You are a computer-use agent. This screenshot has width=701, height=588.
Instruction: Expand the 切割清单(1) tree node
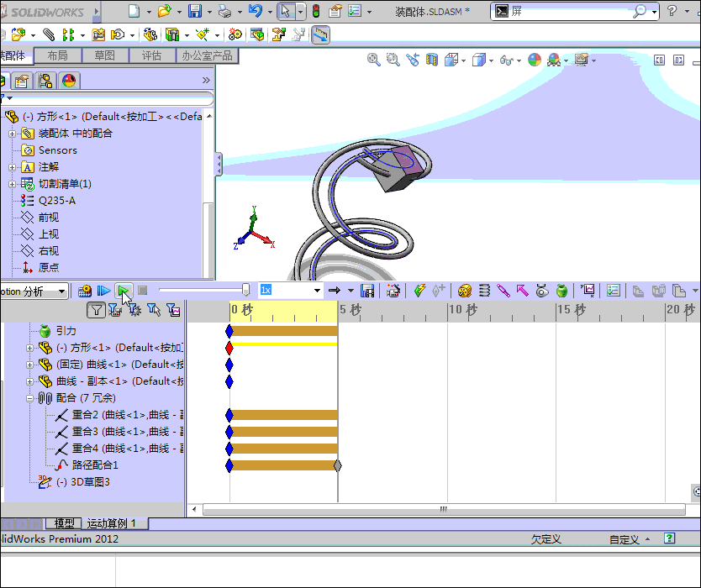12,184
